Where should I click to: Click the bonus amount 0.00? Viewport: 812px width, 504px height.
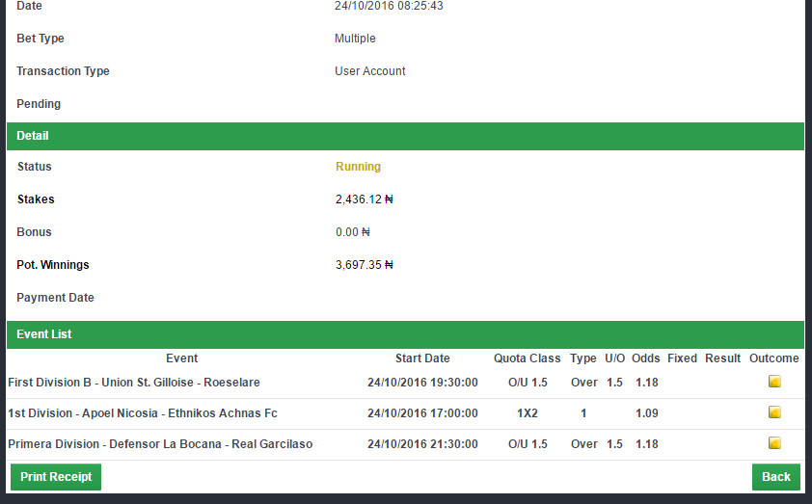click(353, 232)
